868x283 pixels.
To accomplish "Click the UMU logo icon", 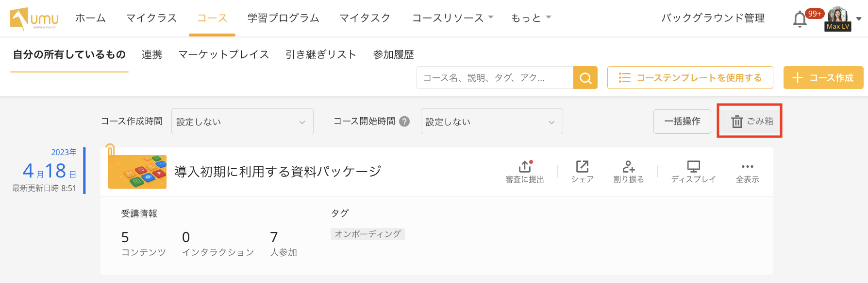I will tap(34, 19).
